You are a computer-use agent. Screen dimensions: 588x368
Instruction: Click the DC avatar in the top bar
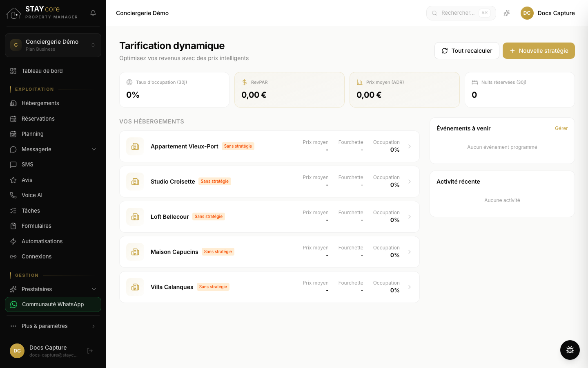coord(527,13)
